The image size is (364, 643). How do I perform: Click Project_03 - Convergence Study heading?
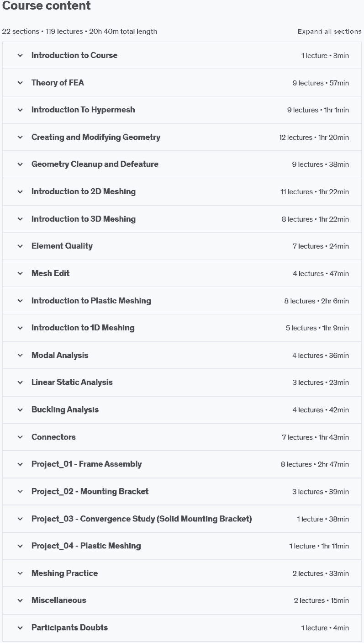(x=142, y=519)
